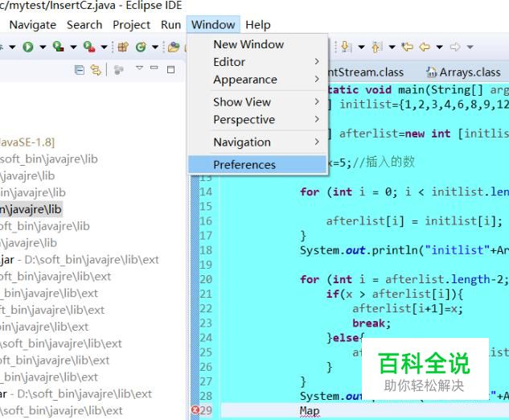Viewport: 509px width, 420px height.
Task: Click the Previous Annotation icon
Action: (x=377, y=47)
